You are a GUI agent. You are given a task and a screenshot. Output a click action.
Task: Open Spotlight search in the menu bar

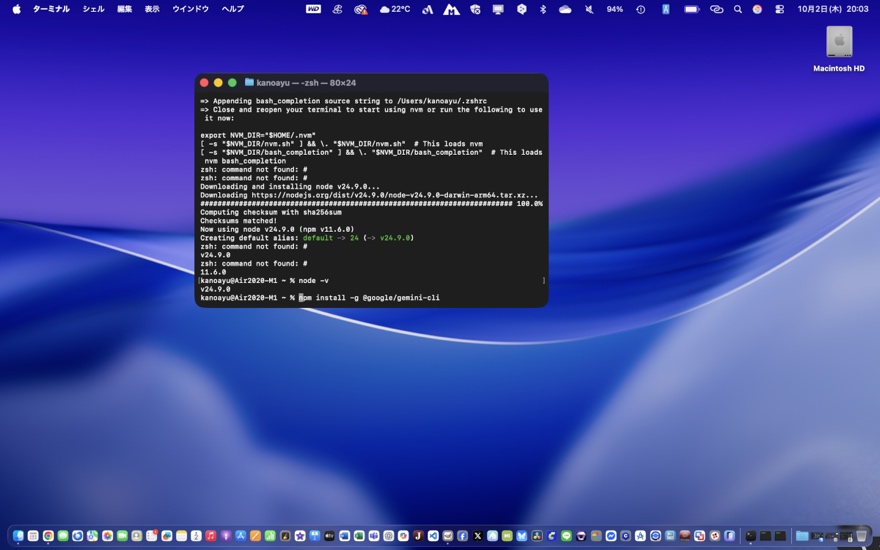coord(738,9)
